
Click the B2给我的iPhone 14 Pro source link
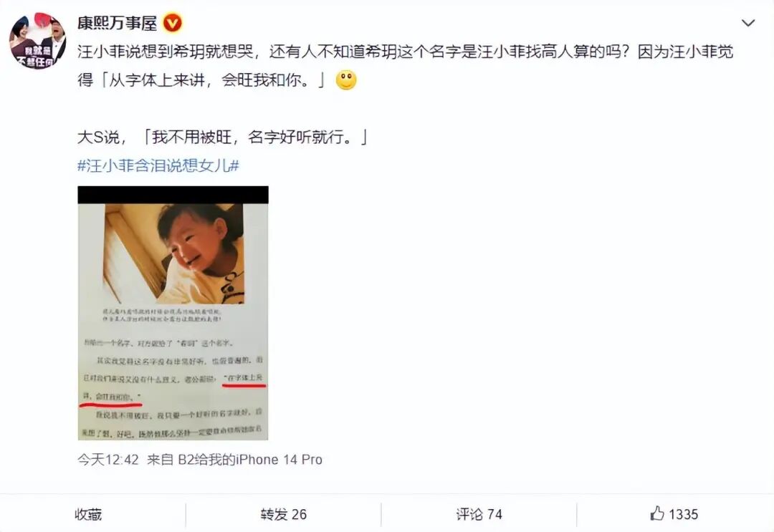(x=250, y=460)
